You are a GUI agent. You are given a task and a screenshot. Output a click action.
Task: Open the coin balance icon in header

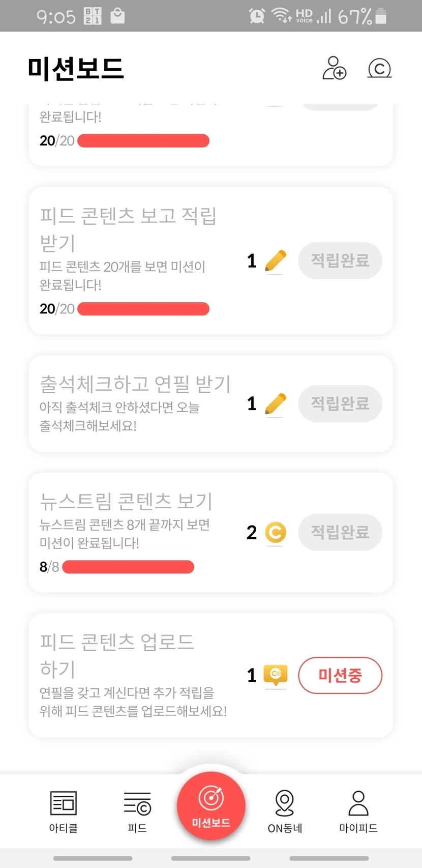point(379,68)
